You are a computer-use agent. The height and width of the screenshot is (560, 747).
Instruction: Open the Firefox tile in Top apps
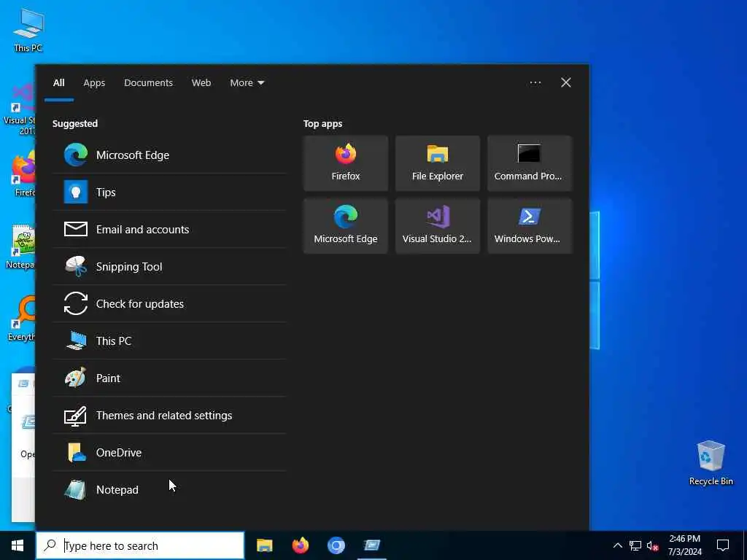tap(346, 163)
